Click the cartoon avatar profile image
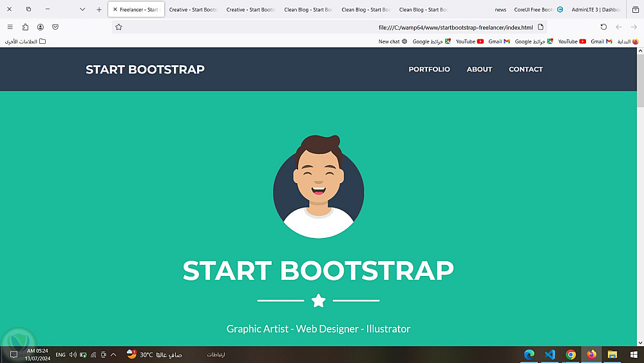Screen dimensions: 644x363 pyautogui.click(x=318, y=186)
